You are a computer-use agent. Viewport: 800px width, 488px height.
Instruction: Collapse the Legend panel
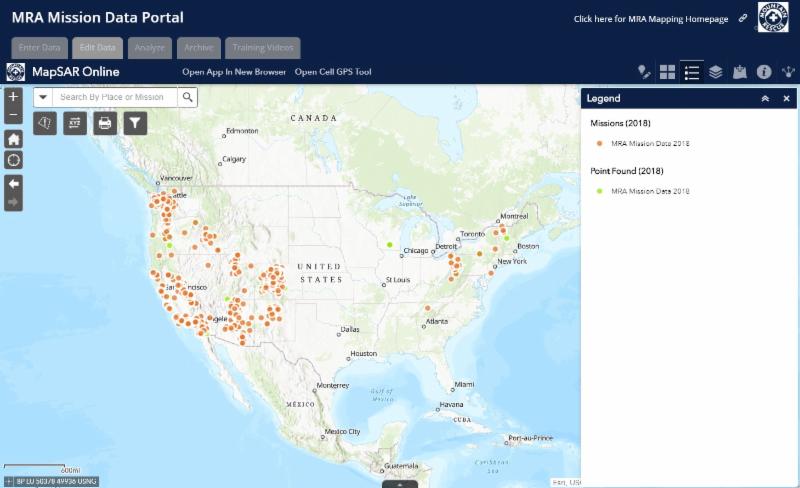click(x=765, y=99)
